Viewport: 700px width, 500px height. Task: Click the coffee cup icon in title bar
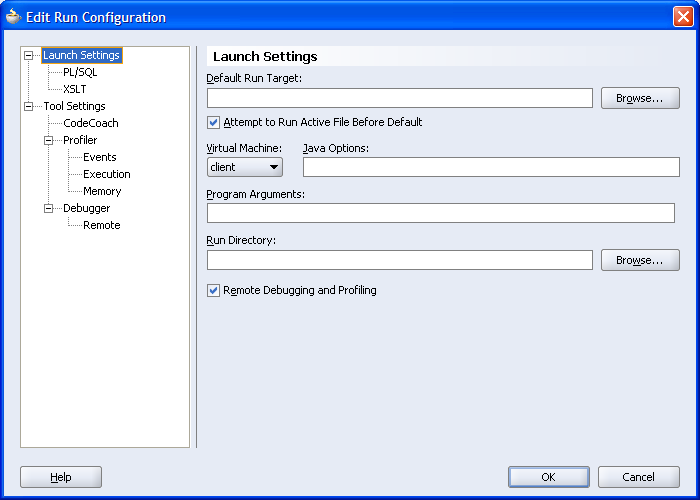coord(13,17)
